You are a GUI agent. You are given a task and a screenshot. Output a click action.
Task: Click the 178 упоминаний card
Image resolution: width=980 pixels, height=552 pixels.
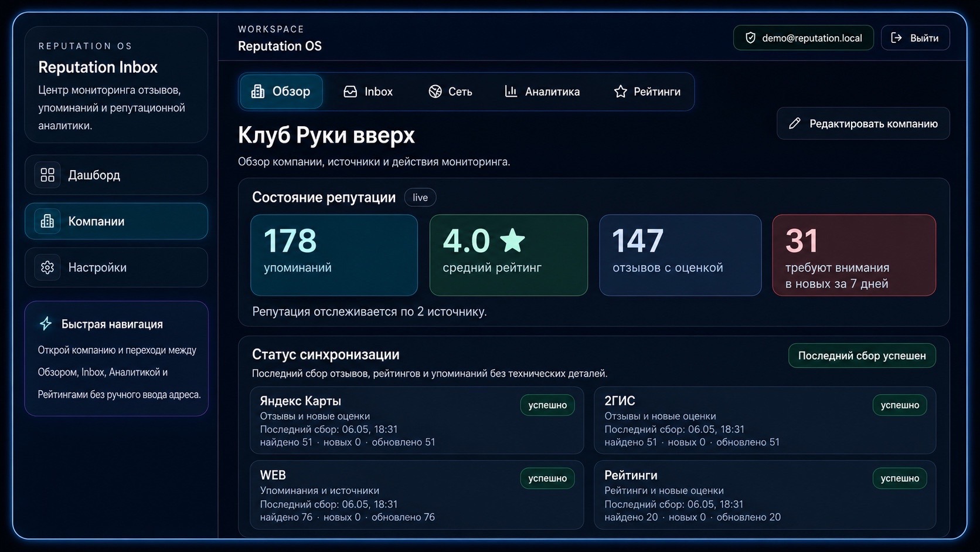pyautogui.click(x=334, y=255)
